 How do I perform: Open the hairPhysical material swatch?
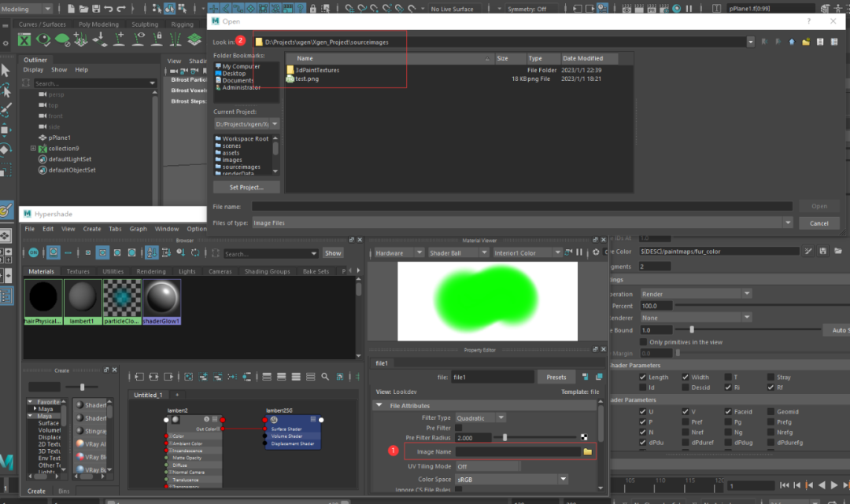click(42, 301)
